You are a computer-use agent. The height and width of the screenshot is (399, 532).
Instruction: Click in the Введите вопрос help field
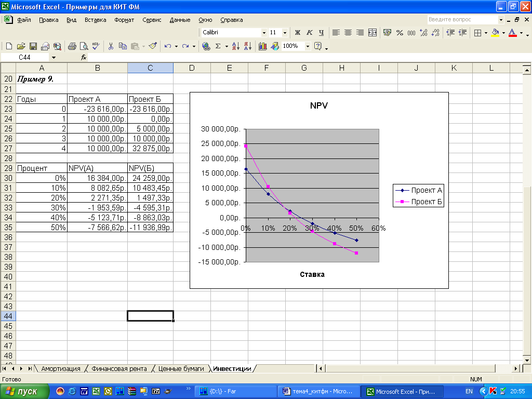(x=462, y=19)
